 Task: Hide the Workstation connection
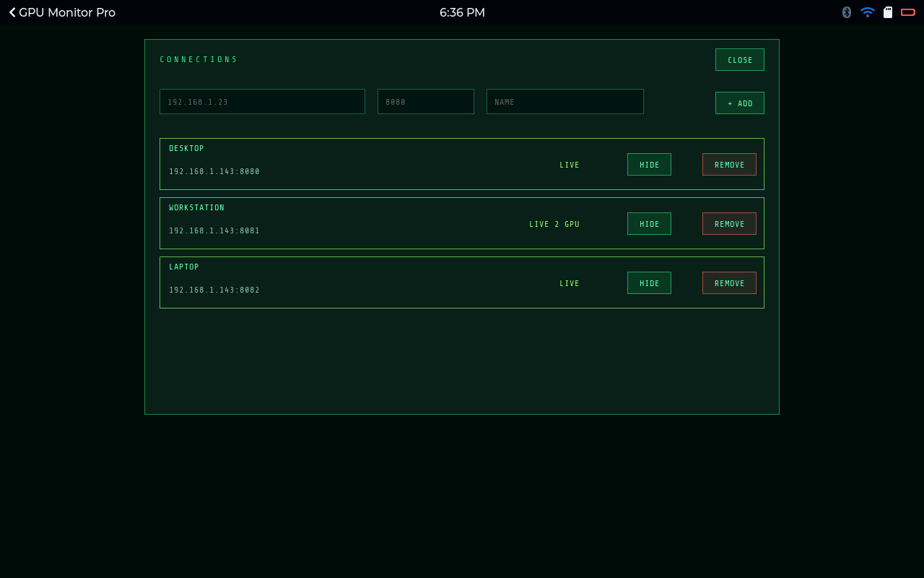click(649, 224)
